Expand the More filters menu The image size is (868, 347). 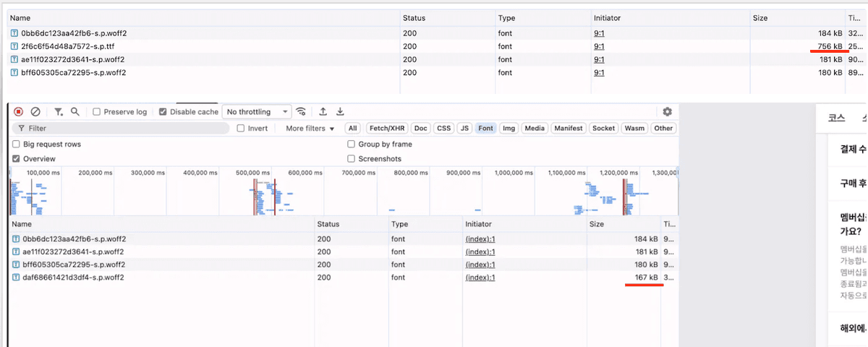tap(310, 129)
